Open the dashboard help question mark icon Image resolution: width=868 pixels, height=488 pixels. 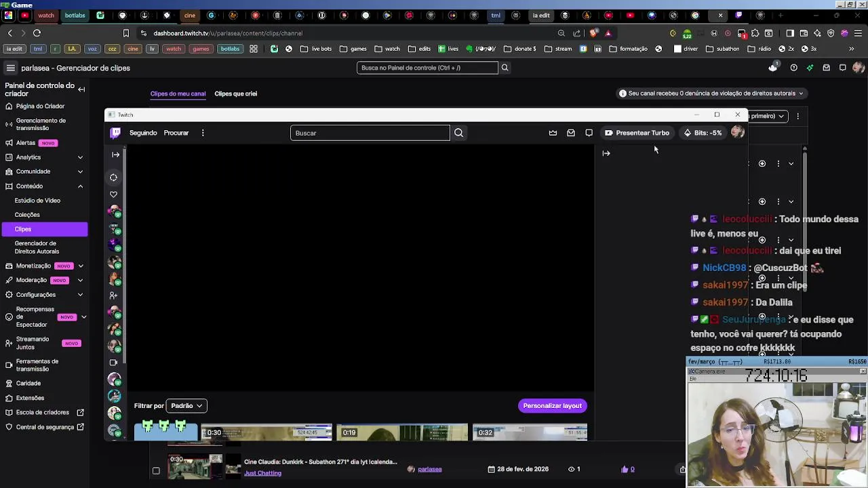(x=793, y=68)
